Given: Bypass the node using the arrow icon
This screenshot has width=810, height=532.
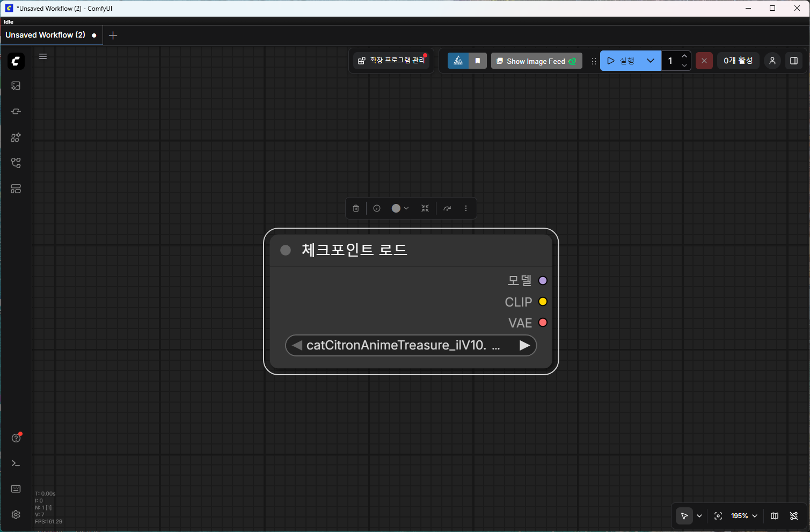Looking at the screenshot, I should (447, 208).
